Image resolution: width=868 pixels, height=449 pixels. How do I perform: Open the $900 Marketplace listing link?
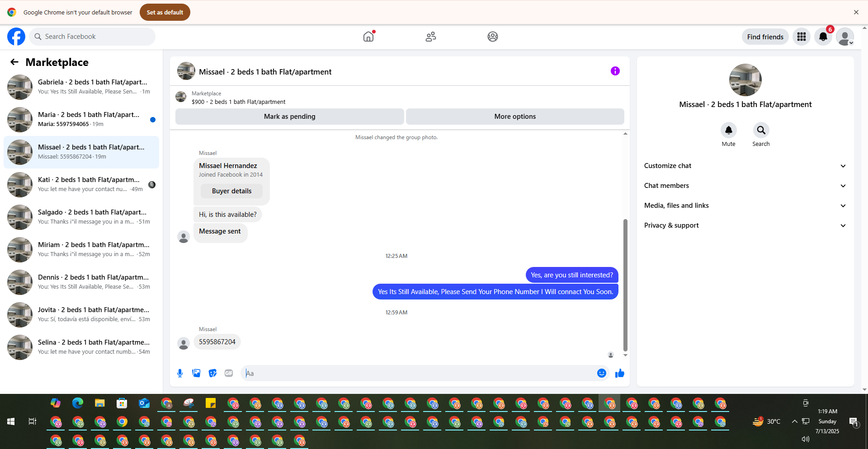(238, 102)
